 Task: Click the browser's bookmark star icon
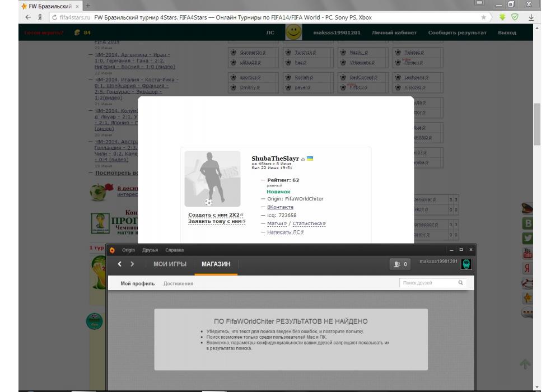pyautogui.click(x=483, y=17)
